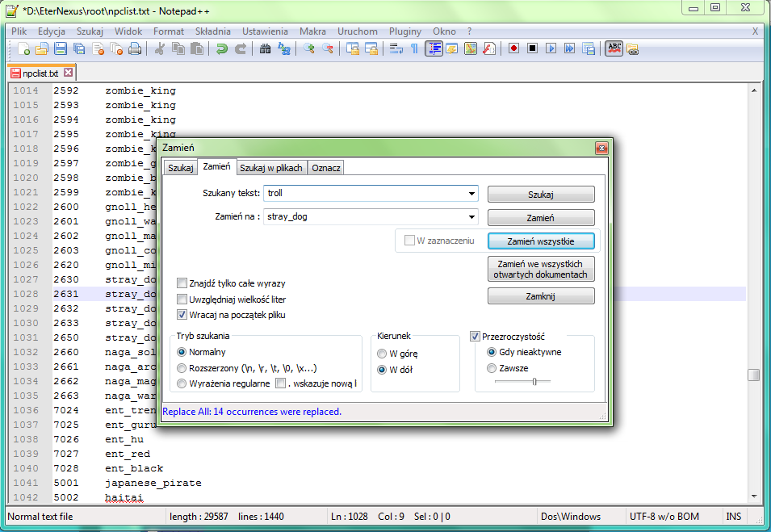The width and height of the screenshot is (771, 532).
Task: Click the Synchronize vertical scrolling icon
Action: pyautogui.click(x=353, y=48)
